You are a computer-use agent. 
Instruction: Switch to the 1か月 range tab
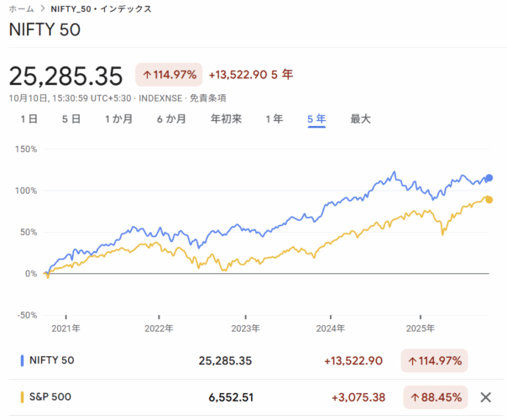click(118, 119)
